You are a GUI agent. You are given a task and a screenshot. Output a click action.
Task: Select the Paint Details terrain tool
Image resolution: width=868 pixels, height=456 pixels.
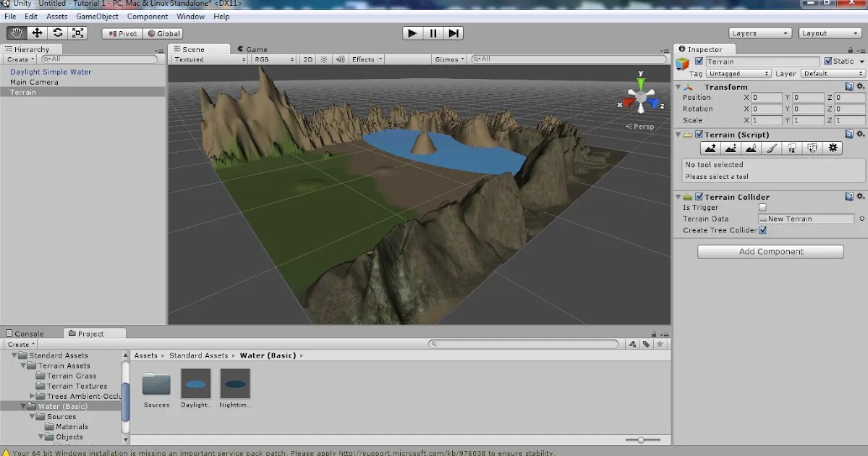coord(812,148)
